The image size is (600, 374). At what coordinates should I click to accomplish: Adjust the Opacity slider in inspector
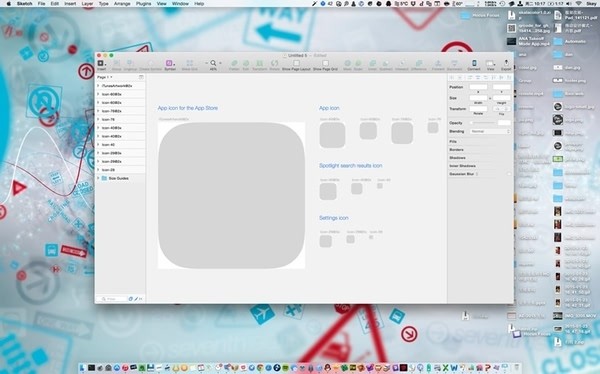point(483,123)
